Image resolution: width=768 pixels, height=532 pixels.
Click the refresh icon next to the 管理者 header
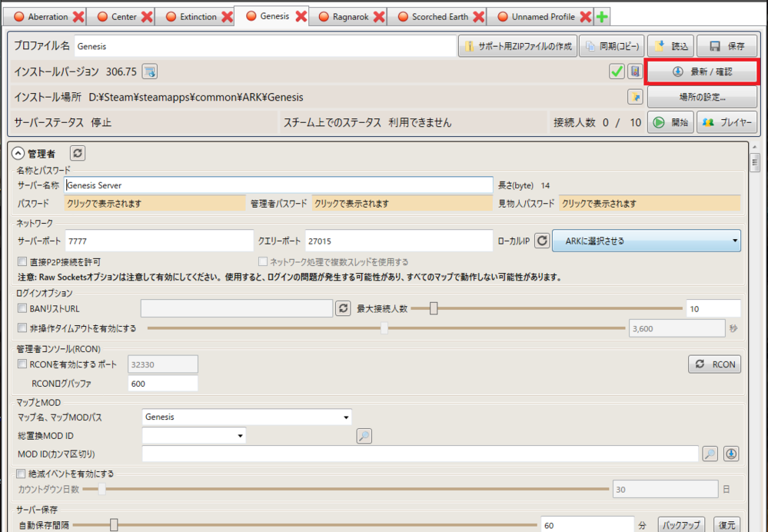tap(78, 154)
